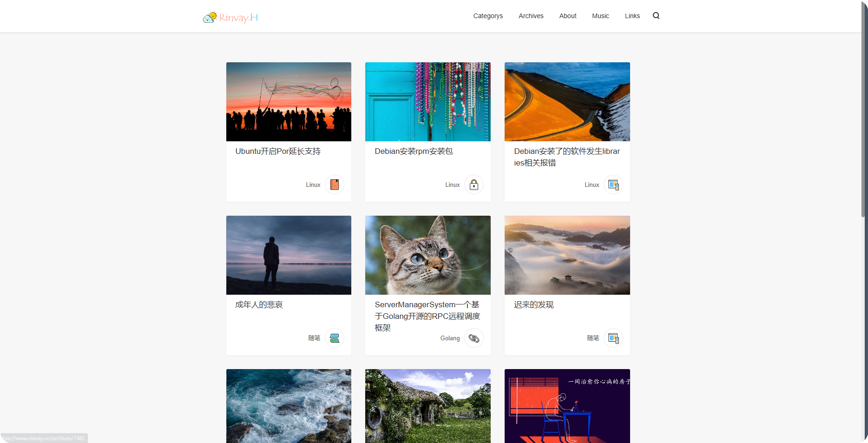Open the Archives menu item
This screenshot has width=868, height=443.
(531, 16)
